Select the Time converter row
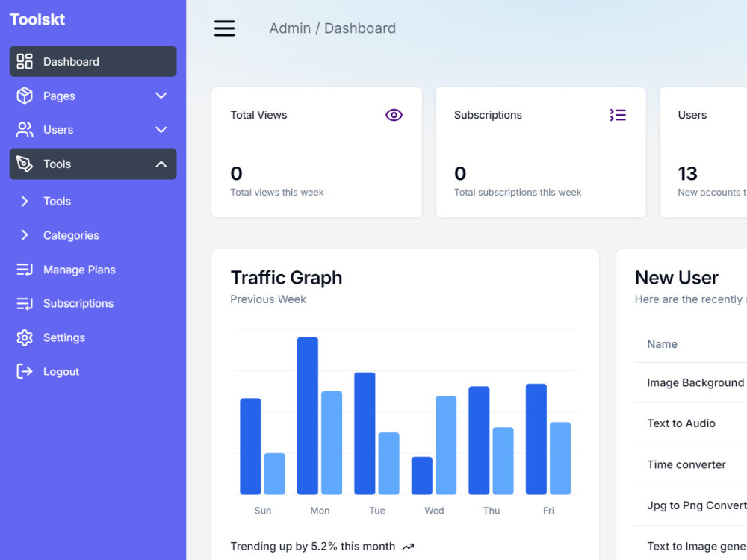Viewport: 747px width, 560px height. pyautogui.click(x=691, y=464)
